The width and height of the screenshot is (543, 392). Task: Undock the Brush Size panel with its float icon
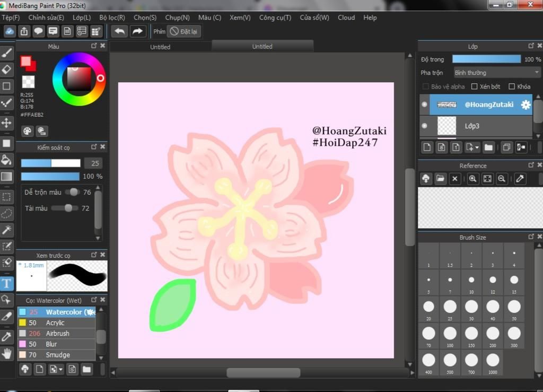pos(531,237)
